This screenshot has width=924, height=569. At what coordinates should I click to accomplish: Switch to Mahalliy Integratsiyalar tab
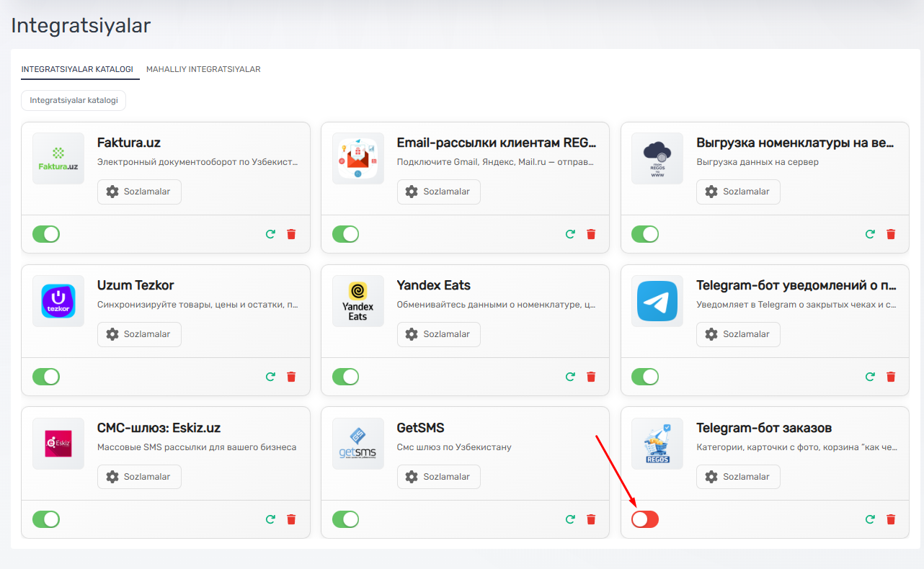(x=203, y=70)
